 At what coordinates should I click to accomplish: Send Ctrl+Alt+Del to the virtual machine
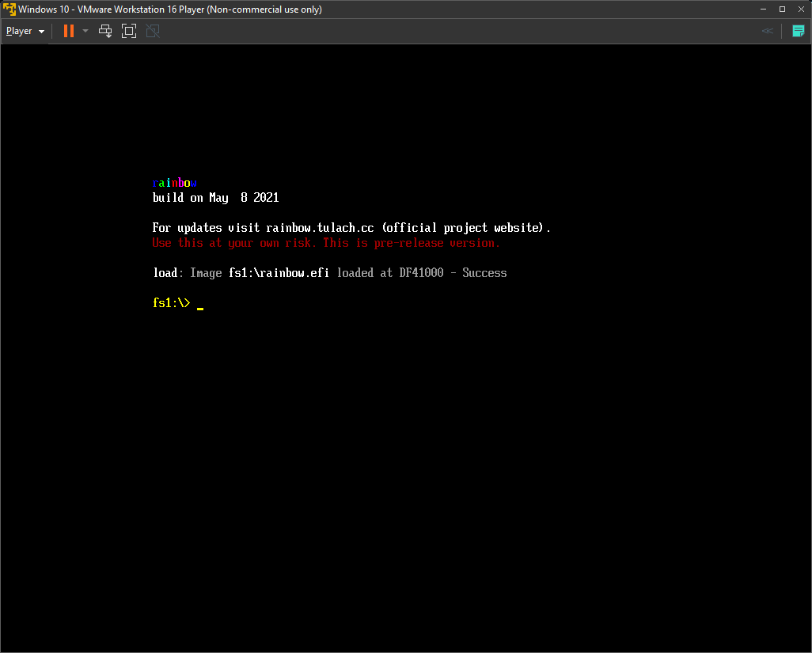click(105, 31)
